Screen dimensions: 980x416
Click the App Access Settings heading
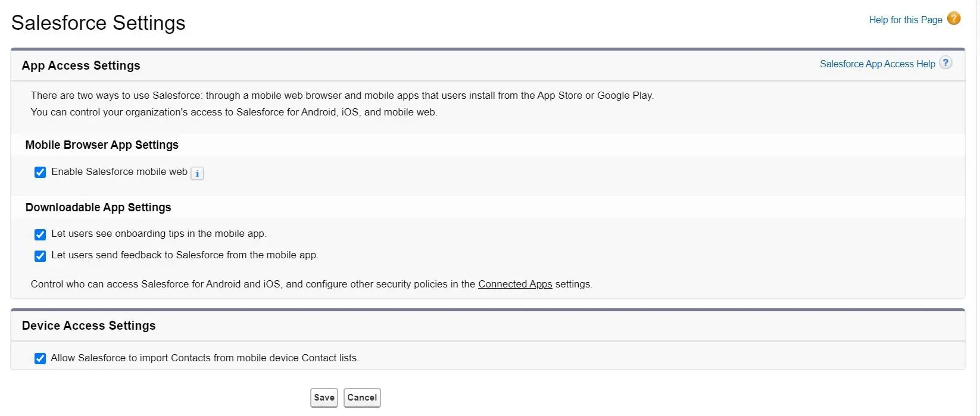point(81,65)
